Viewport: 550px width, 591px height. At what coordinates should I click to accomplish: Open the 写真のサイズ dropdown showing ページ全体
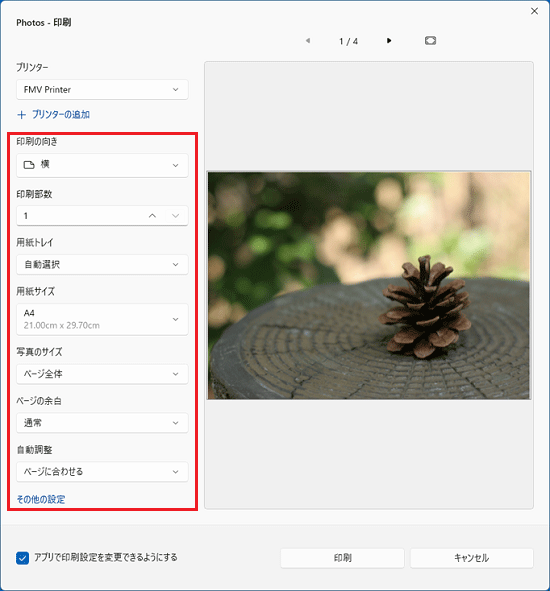pyautogui.click(x=102, y=374)
